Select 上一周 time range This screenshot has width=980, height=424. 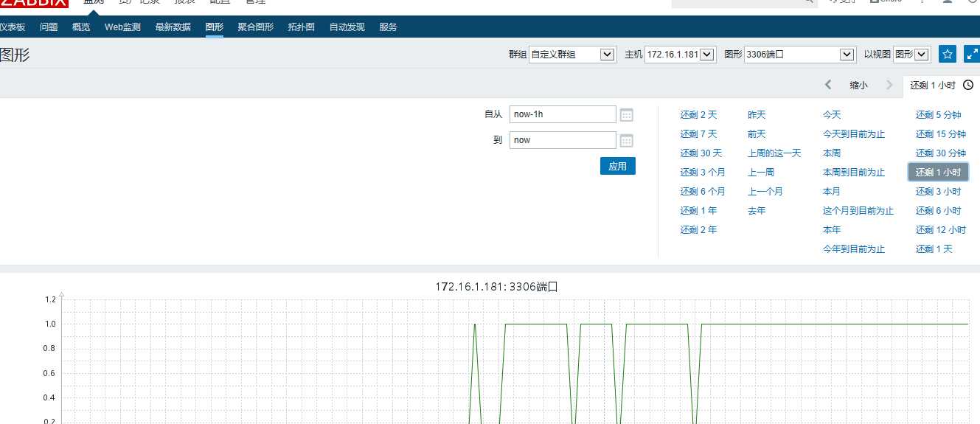tap(761, 173)
